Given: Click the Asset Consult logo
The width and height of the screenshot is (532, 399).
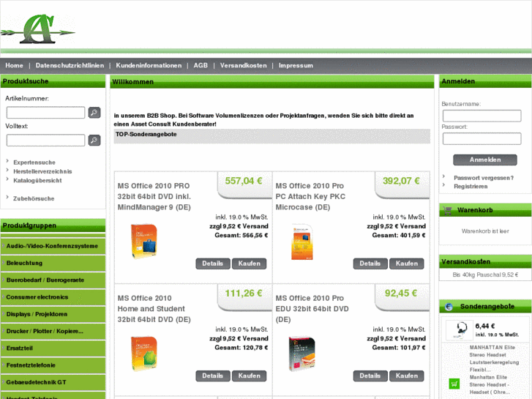Looking at the screenshot, I should point(37,29).
